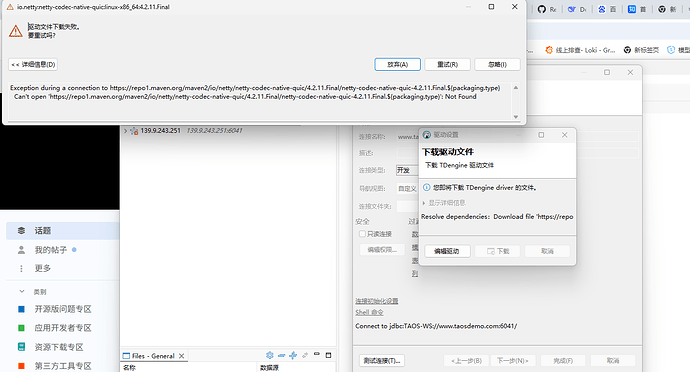Click the 放弃(A) abort button
The image size is (690, 372).
(397, 64)
